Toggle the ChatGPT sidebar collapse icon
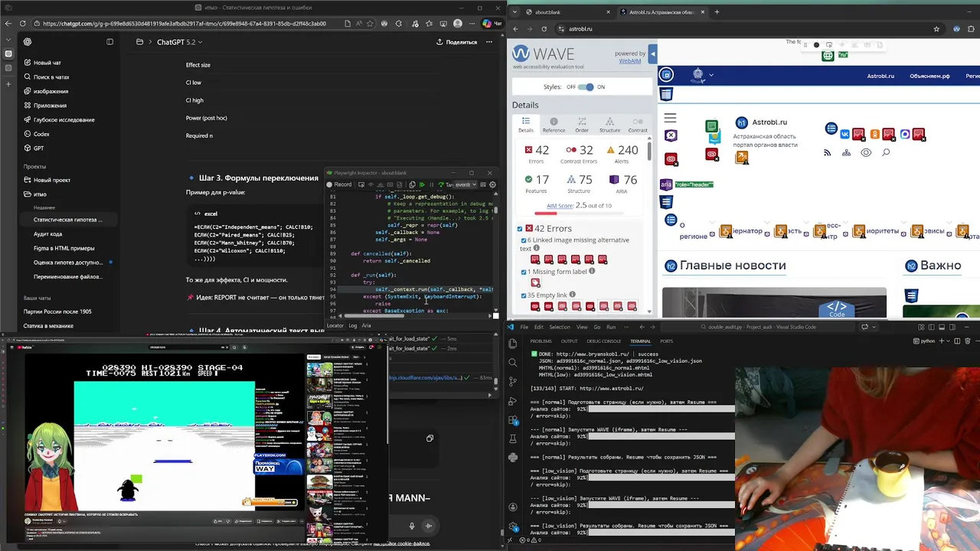Viewport: 980px width, 551px height. pyautogui.click(x=109, y=42)
